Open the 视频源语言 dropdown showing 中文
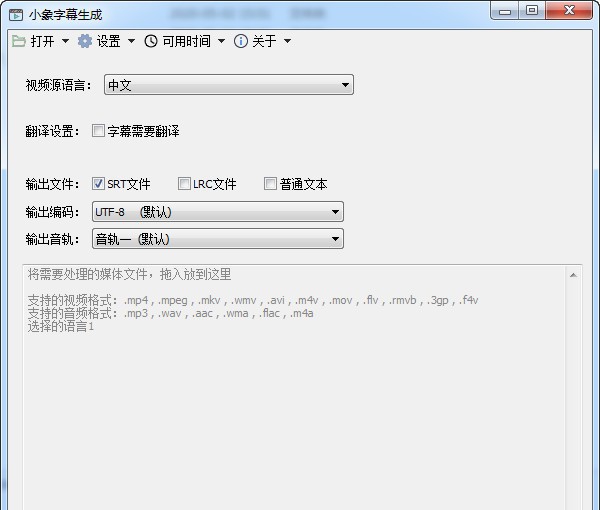600x510 pixels. pos(229,85)
